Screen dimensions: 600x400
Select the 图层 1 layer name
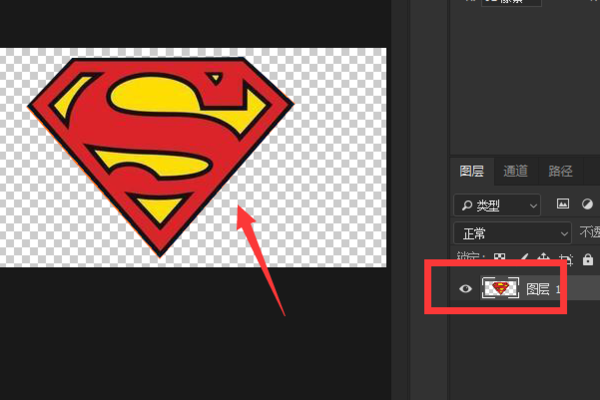[543, 289]
